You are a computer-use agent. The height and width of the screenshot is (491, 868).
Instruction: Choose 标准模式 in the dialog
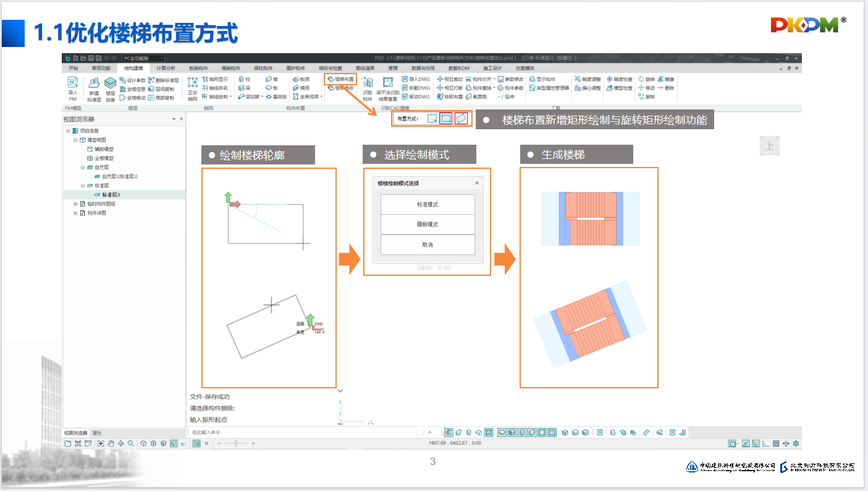(x=428, y=205)
